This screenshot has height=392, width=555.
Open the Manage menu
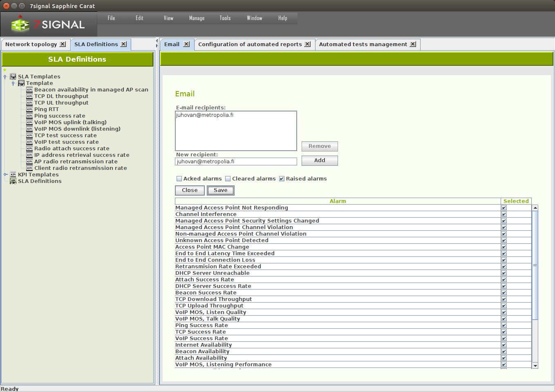click(x=197, y=18)
